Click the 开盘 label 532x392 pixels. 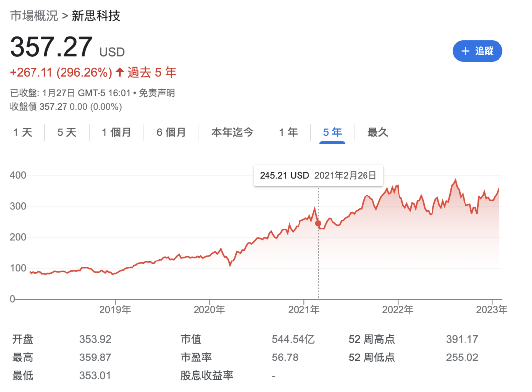(x=23, y=339)
